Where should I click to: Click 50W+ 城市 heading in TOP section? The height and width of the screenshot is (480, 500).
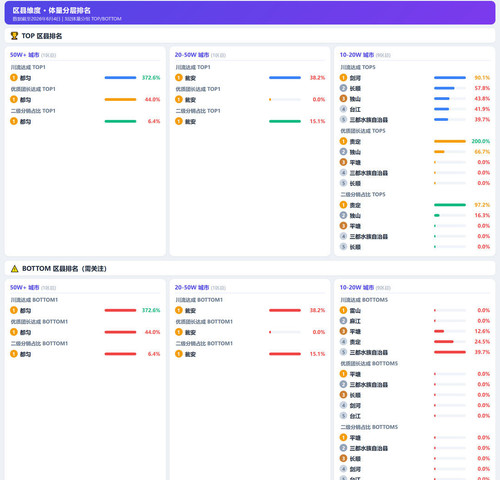click(25, 55)
